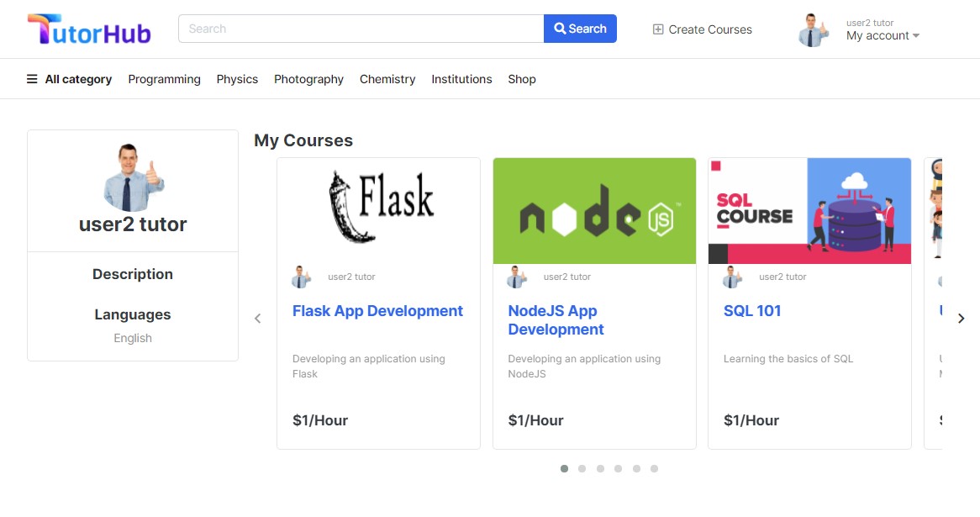Click the magnifier Search button
The height and width of the screenshot is (517, 980).
[x=580, y=29]
